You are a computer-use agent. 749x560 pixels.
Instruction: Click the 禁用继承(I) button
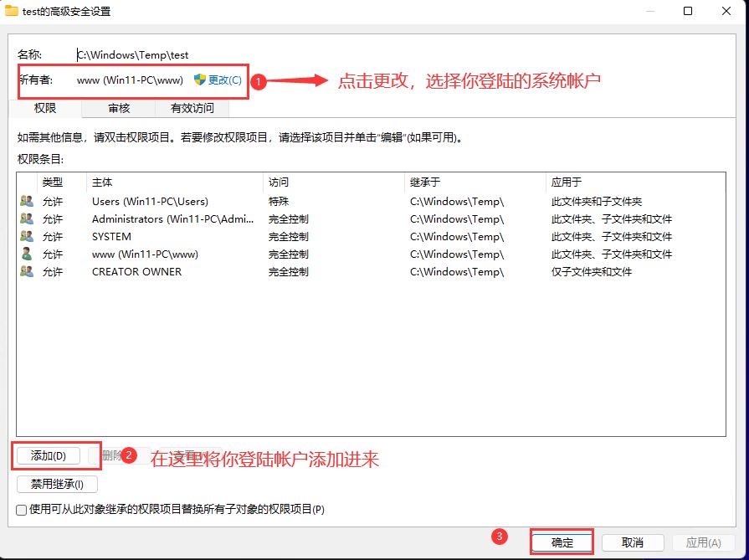(x=55, y=484)
